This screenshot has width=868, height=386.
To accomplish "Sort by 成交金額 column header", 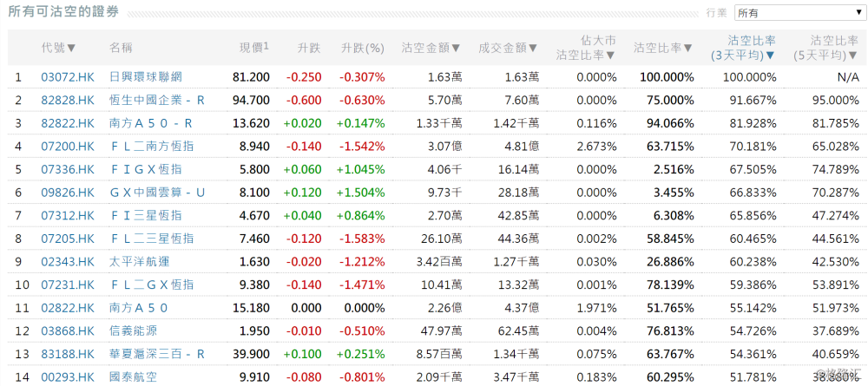I will (508, 48).
